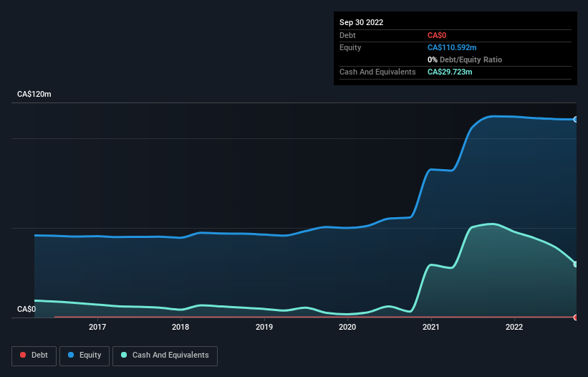
Task: Toggle Cash And Equivalents legend button
Action: pyautogui.click(x=165, y=355)
